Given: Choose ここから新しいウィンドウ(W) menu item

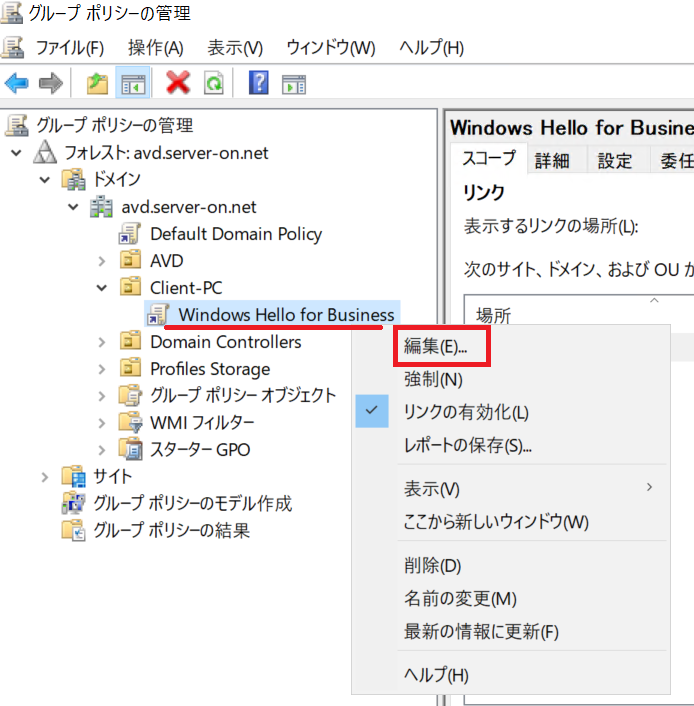Looking at the screenshot, I should [x=511, y=521].
